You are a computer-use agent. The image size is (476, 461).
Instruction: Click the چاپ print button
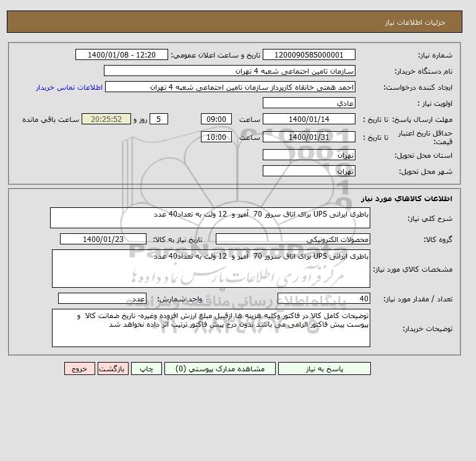pyautogui.click(x=147, y=369)
